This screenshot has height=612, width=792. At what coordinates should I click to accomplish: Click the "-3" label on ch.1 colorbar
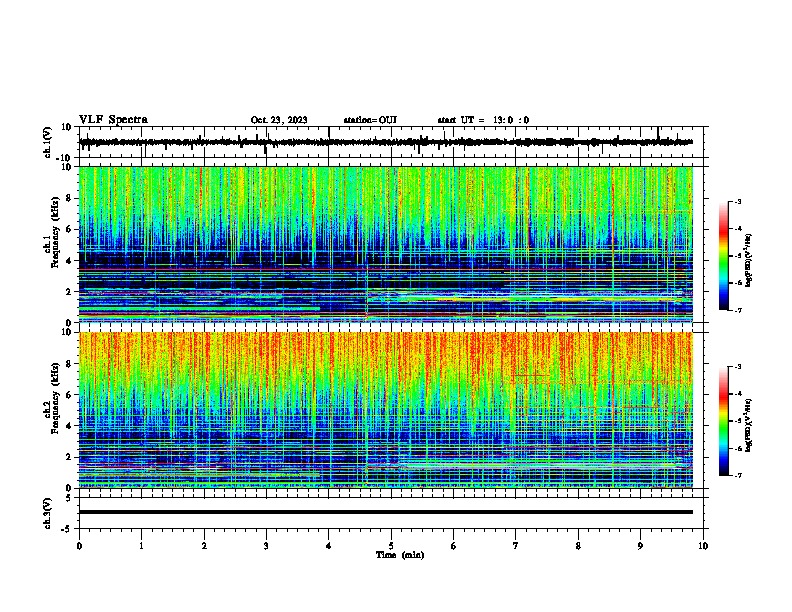[738, 202]
